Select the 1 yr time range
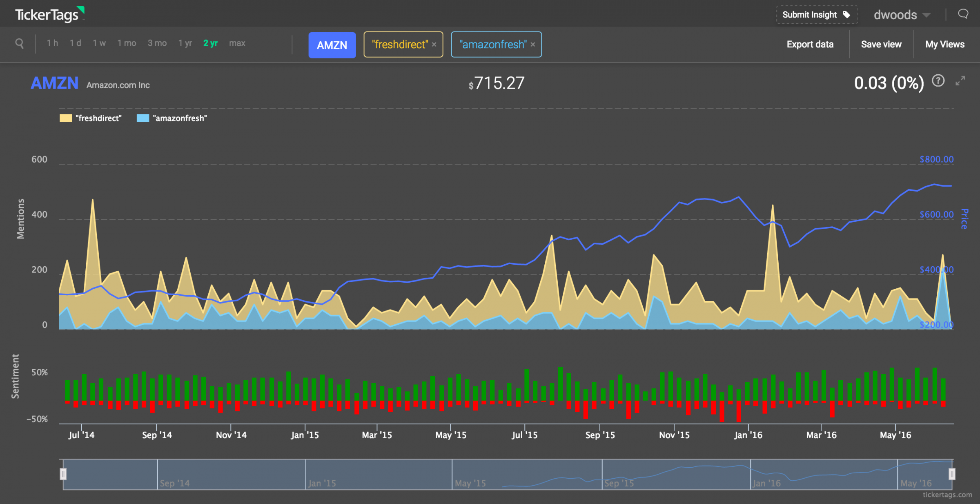 (185, 43)
